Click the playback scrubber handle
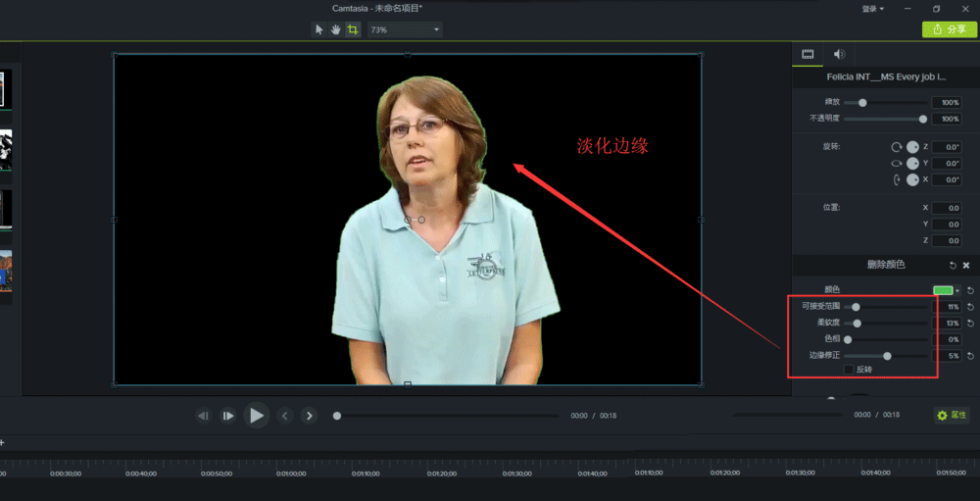The height and width of the screenshot is (501, 980). [337, 416]
